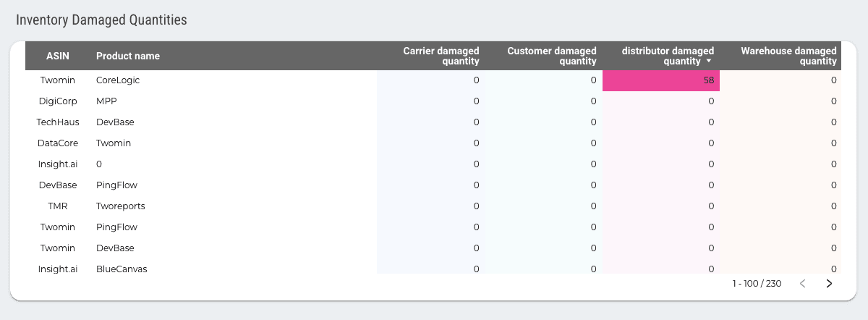Click the previous page arrow
Viewport: 868px width, 320px height.
coord(802,284)
